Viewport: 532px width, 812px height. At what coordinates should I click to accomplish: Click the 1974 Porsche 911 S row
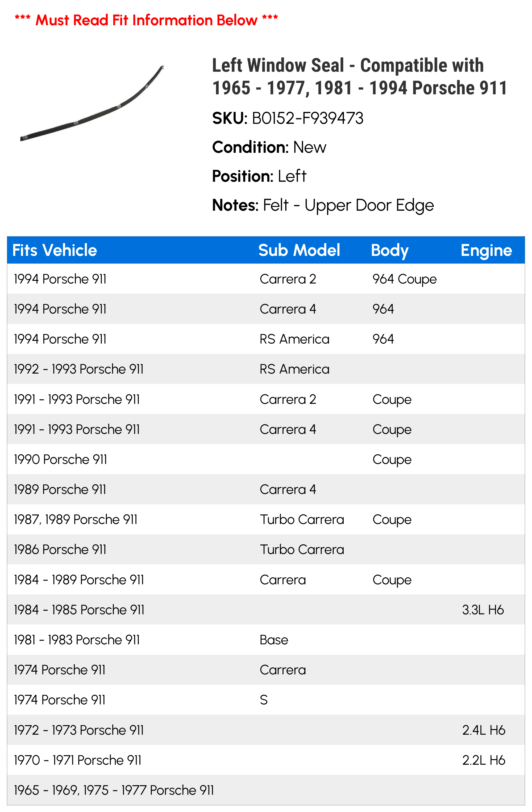(266, 700)
